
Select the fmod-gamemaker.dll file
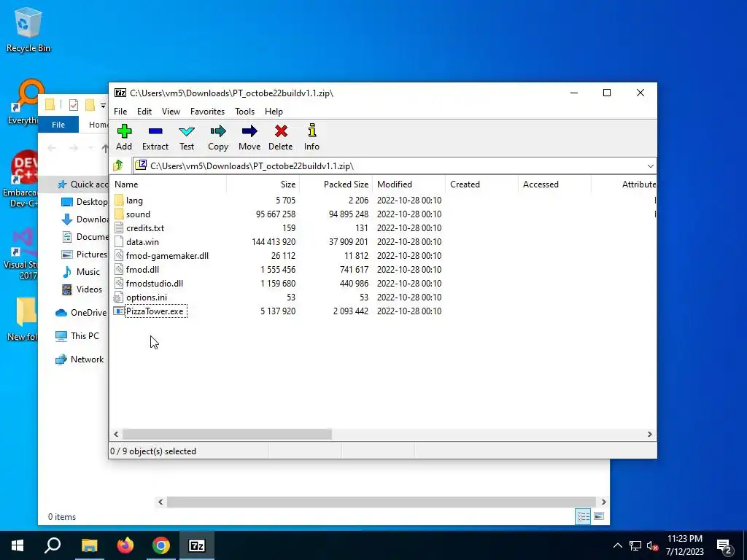tap(167, 256)
